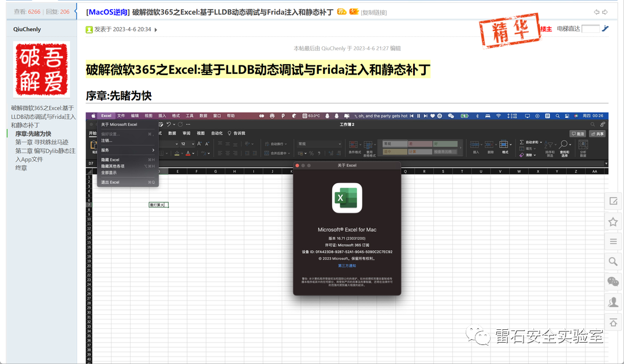Image resolution: width=624 pixels, height=364 pixels.
Task: Click the previous thread arrow icon
Action: pyautogui.click(x=596, y=12)
